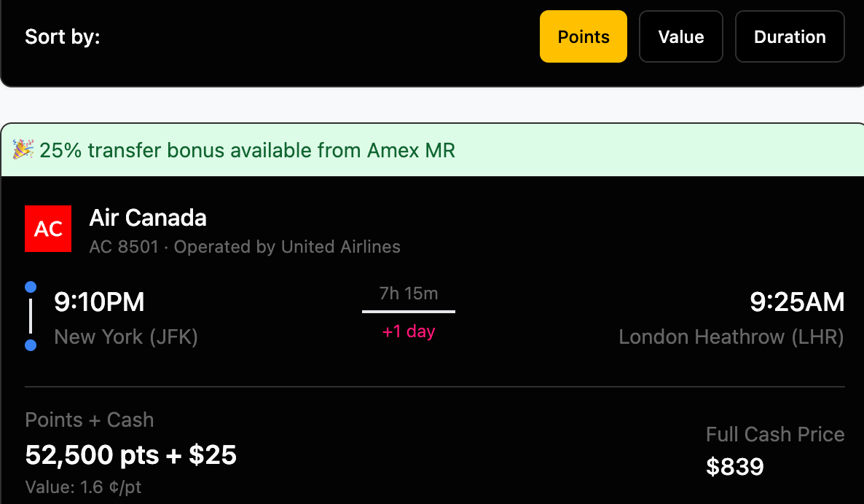Viewport: 864px width, 504px height.
Task: Click the New York (JFK) origin
Action: 126,337
